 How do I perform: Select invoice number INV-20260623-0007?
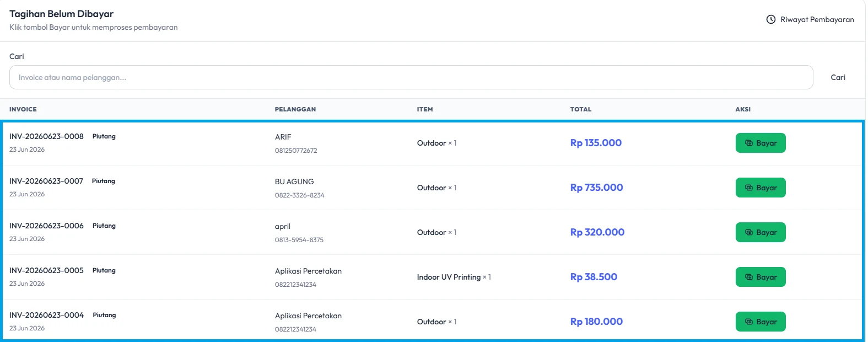(46, 181)
